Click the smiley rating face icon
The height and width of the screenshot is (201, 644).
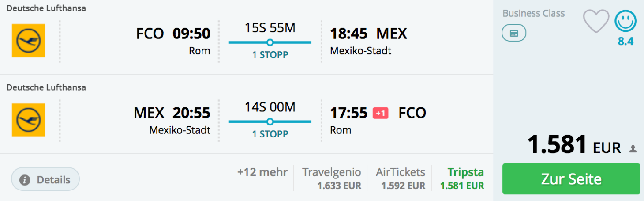[625, 21]
